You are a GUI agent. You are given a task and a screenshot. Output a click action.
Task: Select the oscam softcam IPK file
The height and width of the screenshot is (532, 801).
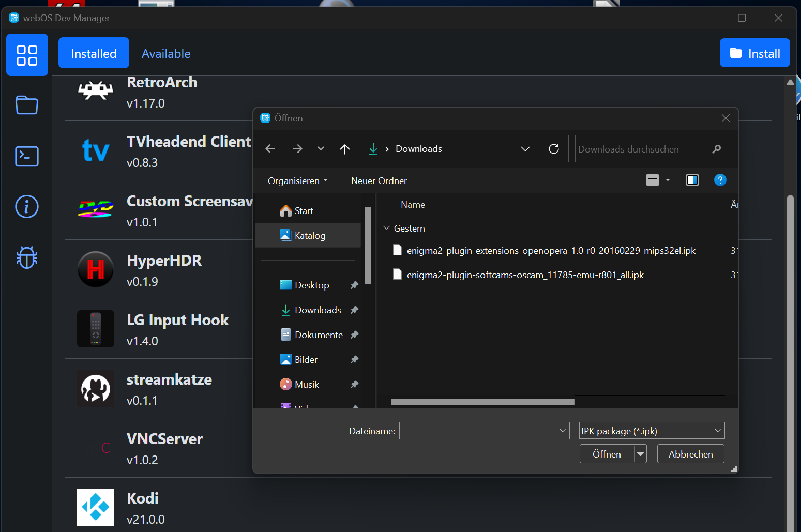coord(525,275)
